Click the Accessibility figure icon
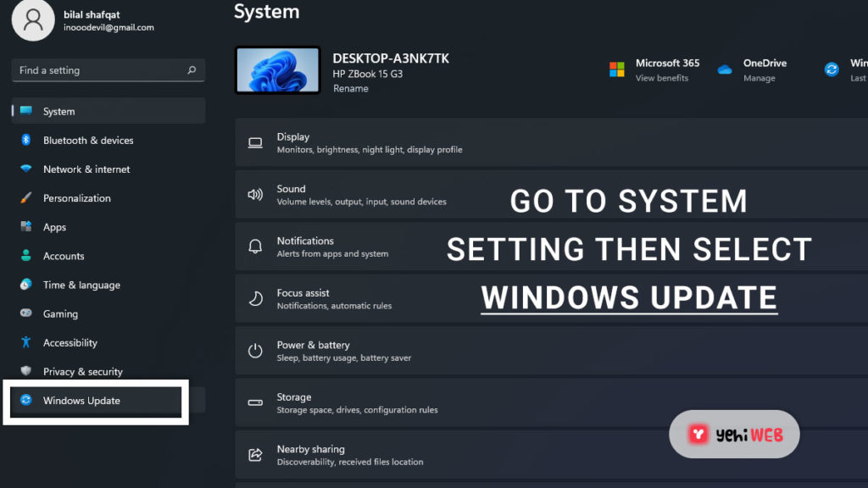The height and width of the screenshot is (488, 868). click(x=25, y=342)
